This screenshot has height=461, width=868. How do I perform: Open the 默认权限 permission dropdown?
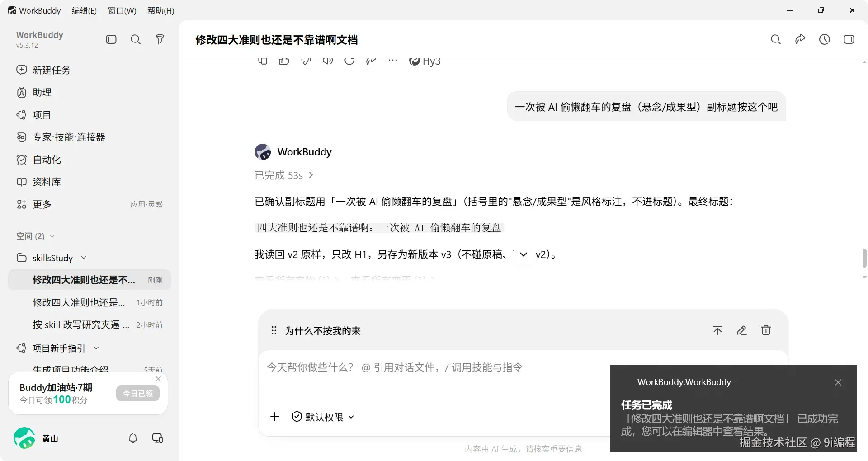coord(323,417)
